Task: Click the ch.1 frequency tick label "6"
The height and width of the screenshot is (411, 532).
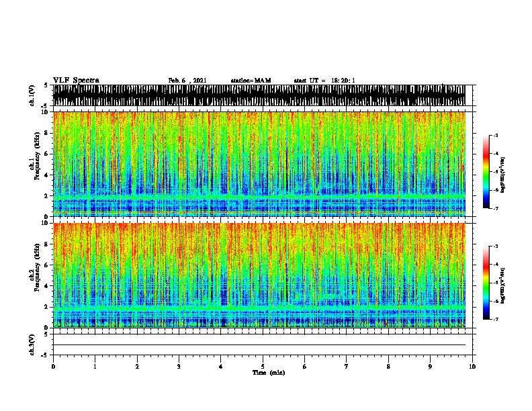Action: (46, 154)
